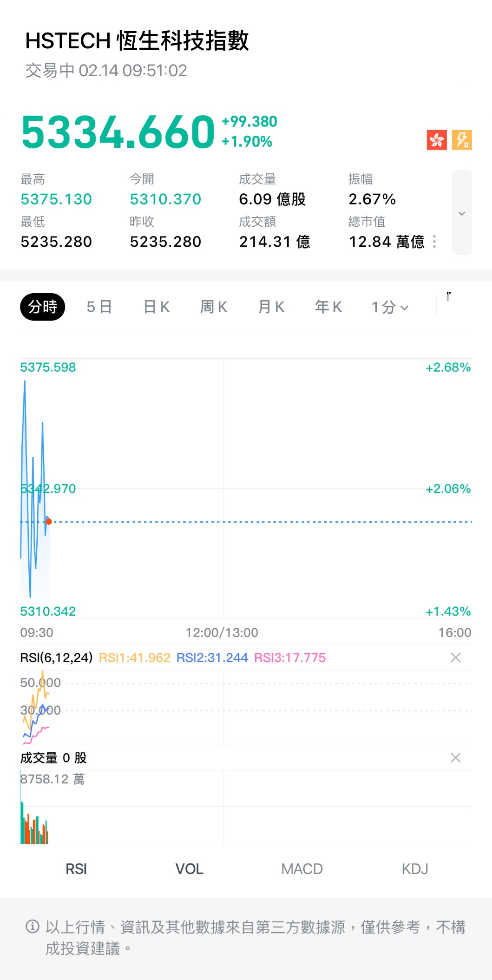492x980 pixels.
Task: Tap the small chart settings icon right of 1分
Action: (x=448, y=296)
